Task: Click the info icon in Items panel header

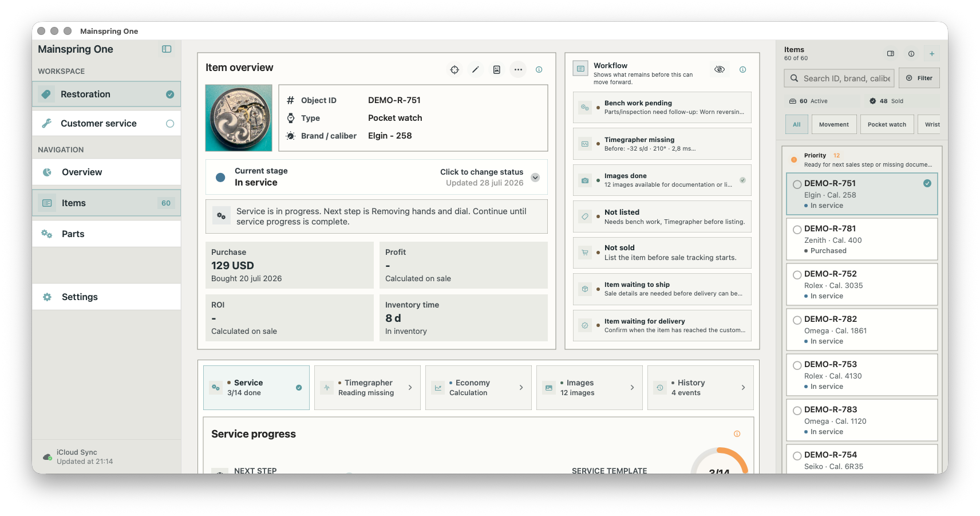Action: 911,54
